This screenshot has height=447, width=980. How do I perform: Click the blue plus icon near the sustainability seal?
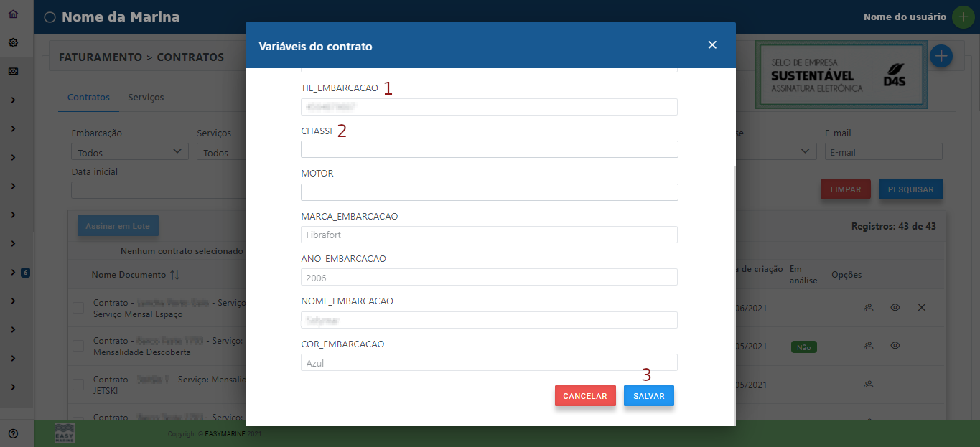(941, 55)
